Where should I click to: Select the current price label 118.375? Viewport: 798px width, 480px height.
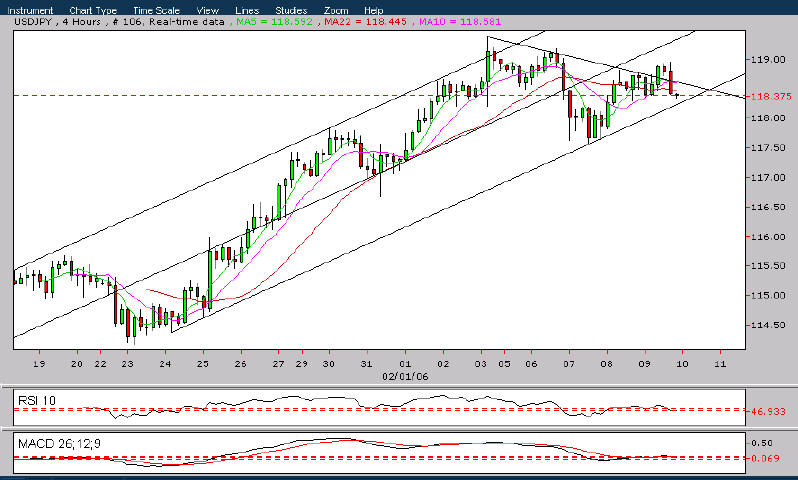772,96
